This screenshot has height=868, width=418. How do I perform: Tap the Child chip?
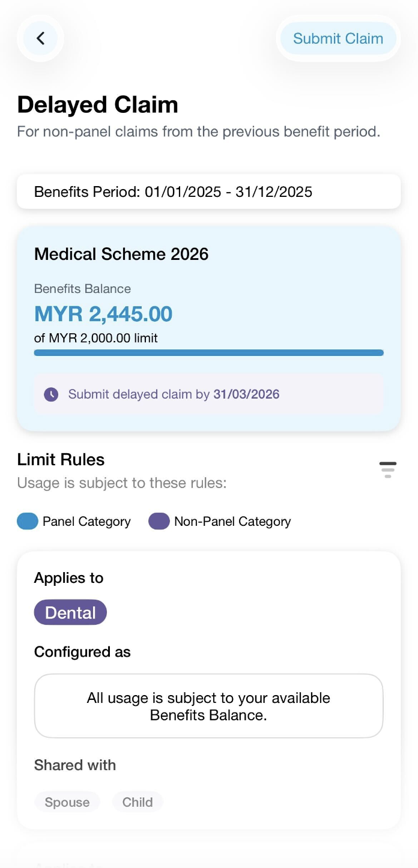pyautogui.click(x=138, y=802)
